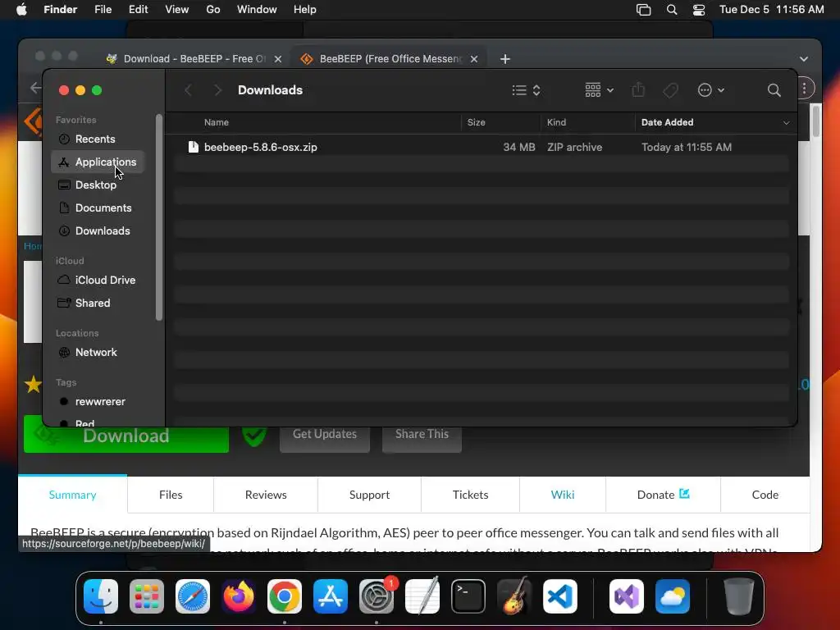Open the Tickets tab

[x=470, y=495]
